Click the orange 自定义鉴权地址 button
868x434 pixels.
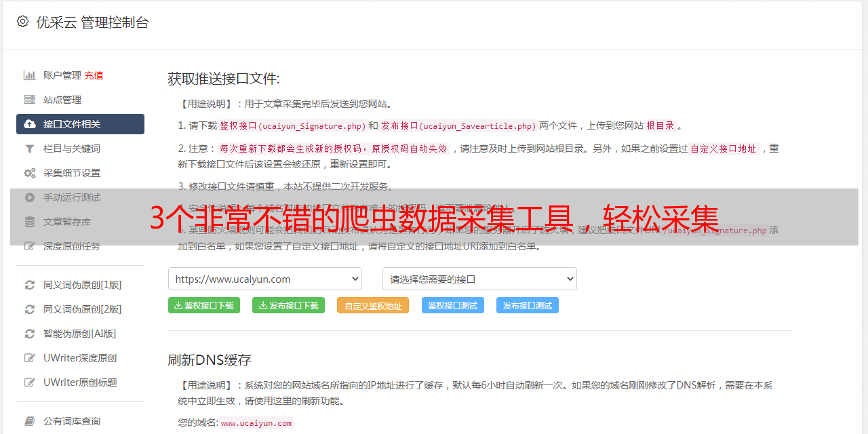click(x=373, y=306)
